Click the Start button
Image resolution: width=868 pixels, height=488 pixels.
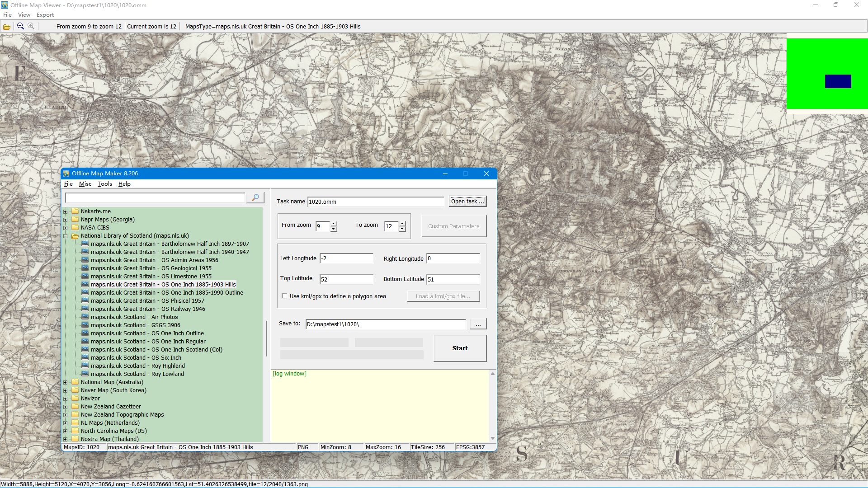coord(460,348)
